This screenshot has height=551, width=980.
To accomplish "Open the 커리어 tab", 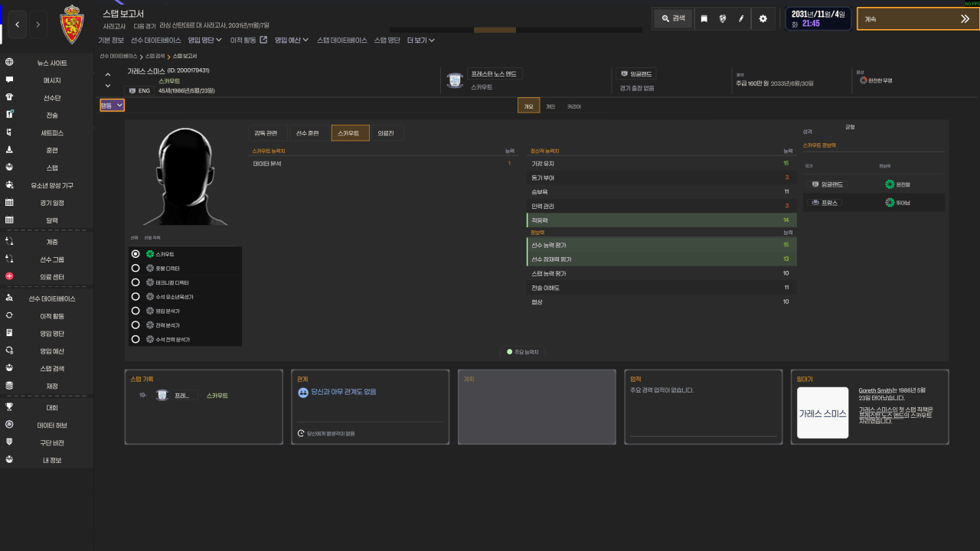I will click(573, 106).
